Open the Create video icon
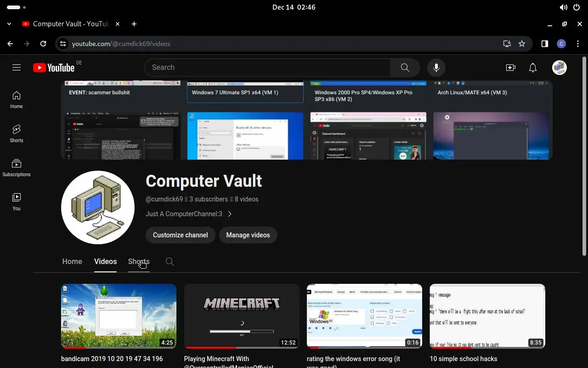 click(x=510, y=68)
